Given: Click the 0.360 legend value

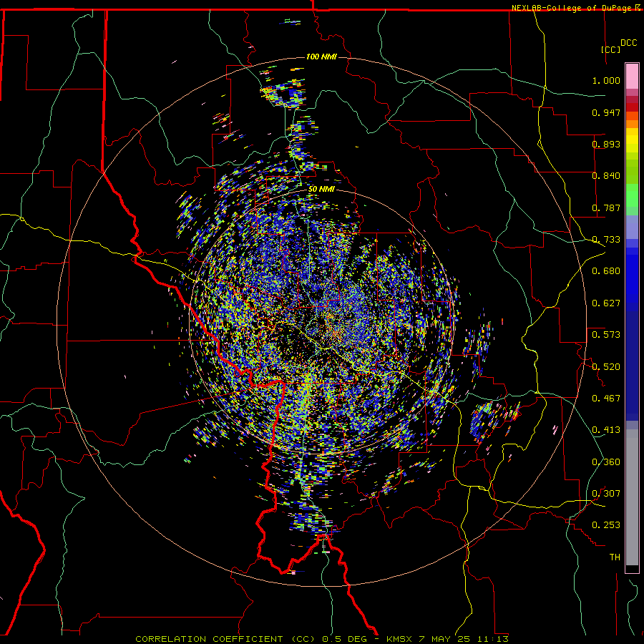Looking at the screenshot, I should point(606,462).
